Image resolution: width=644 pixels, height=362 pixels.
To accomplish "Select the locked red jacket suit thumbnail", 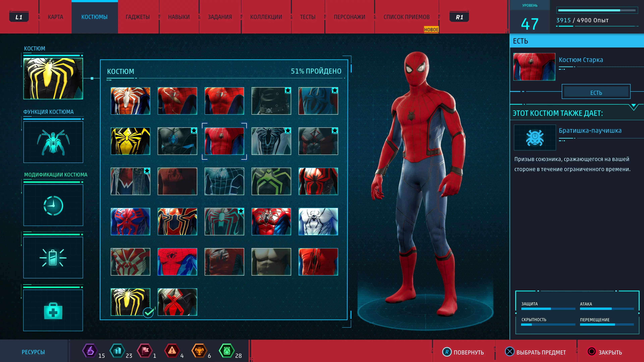I will tap(224, 262).
